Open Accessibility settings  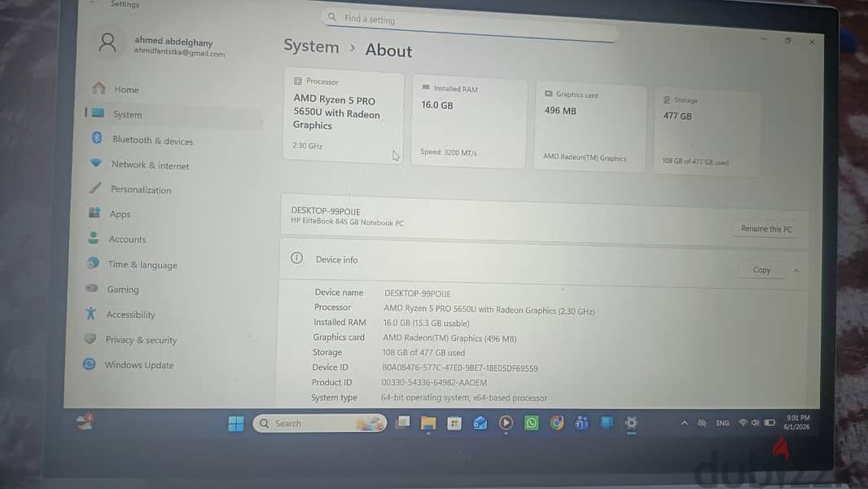point(130,315)
